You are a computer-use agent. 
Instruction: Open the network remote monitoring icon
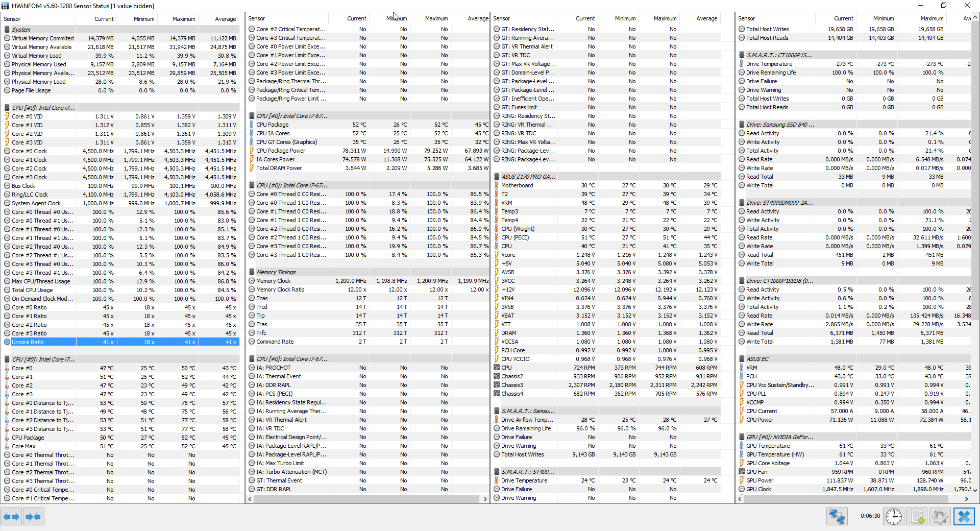pyautogui.click(x=837, y=517)
